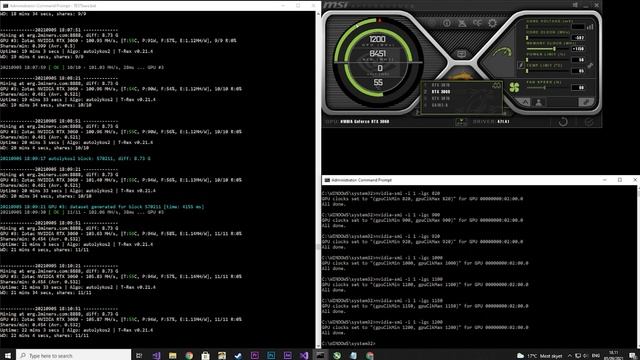Click the autolykos2 block 570211 line in miner
Image resolution: width=640 pixels, height=360 pixels.
click(x=75, y=158)
